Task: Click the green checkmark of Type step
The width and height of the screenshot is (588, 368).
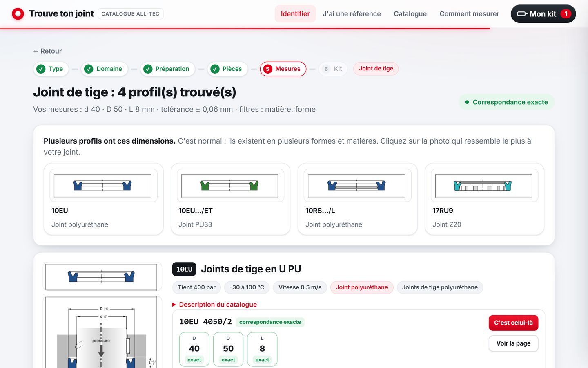Action: 41,69
